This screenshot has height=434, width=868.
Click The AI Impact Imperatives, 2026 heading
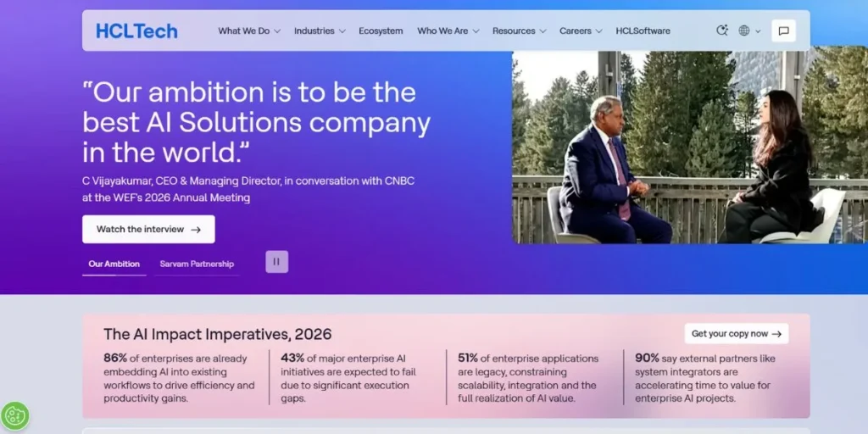click(218, 334)
